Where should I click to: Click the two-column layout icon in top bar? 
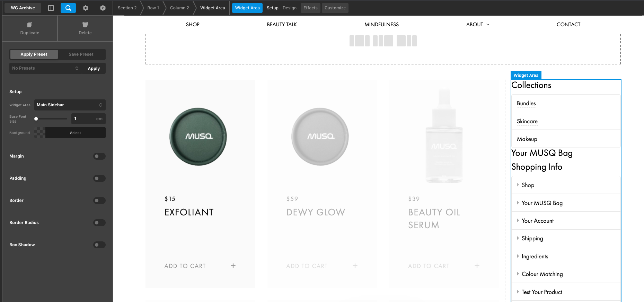tap(51, 8)
